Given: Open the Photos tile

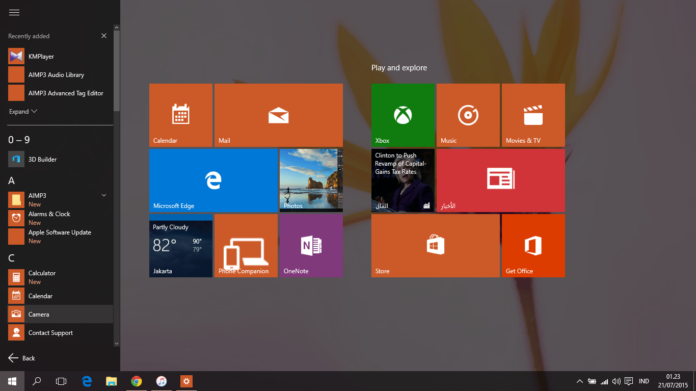Looking at the screenshot, I should (x=311, y=181).
